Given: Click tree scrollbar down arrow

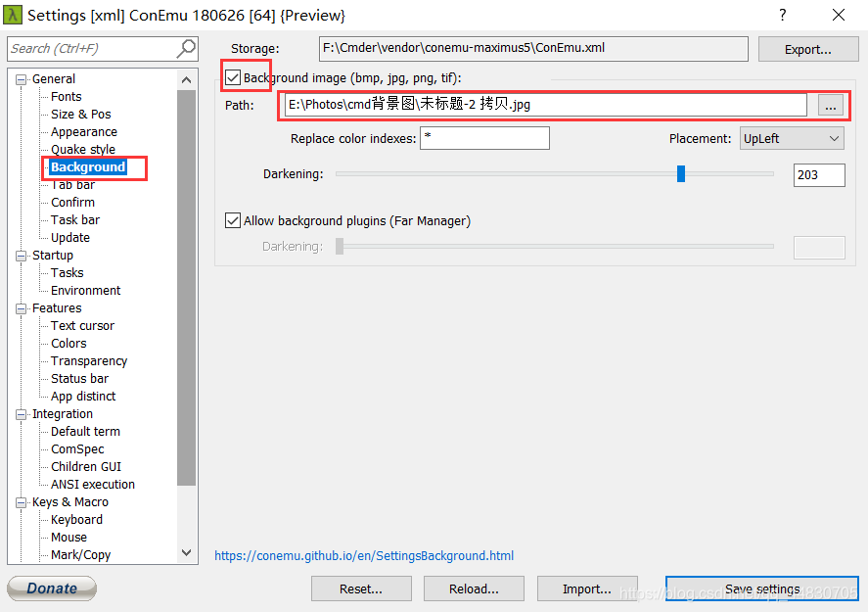Looking at the screenshot, I should pos(187,552).
